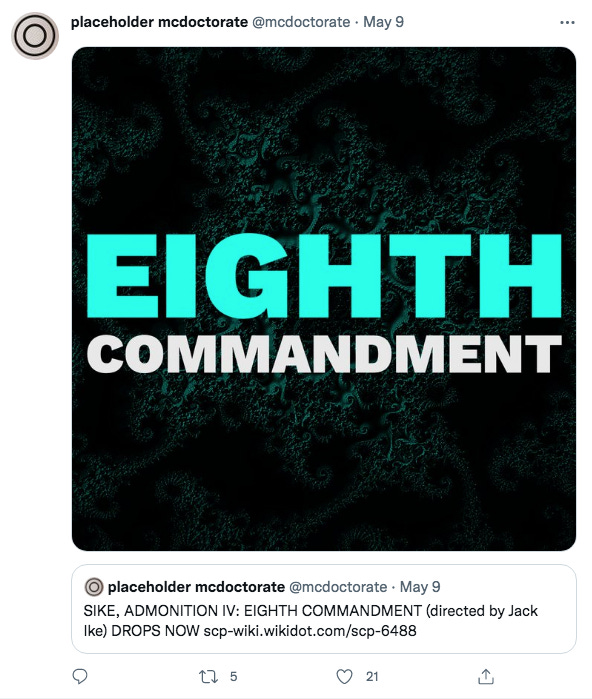Click the quoted tweet's author name
592x699 pixels.
196,587
